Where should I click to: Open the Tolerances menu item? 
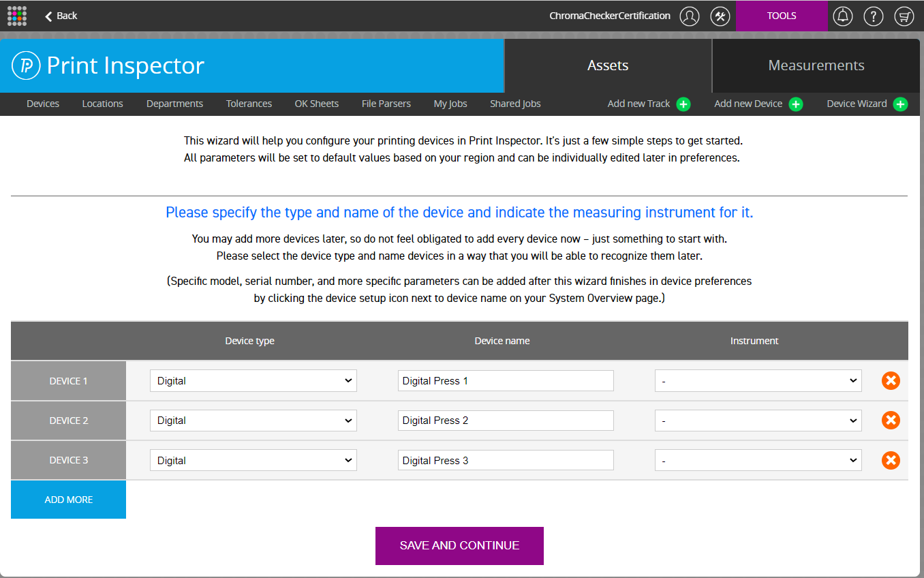tap(249, 104)
